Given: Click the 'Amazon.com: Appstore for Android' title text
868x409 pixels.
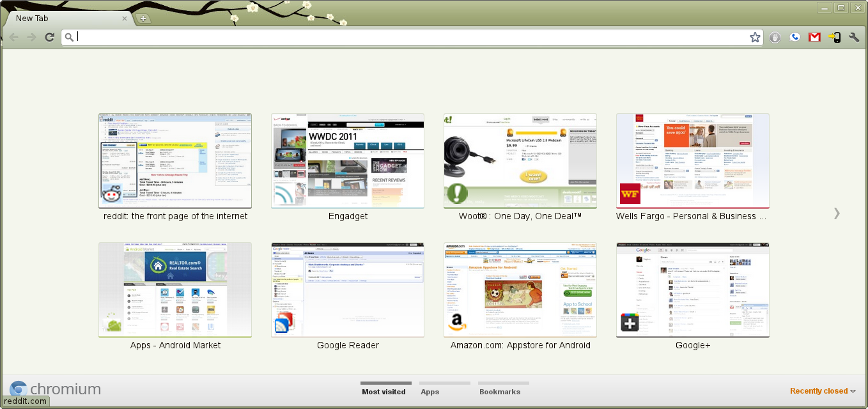Looking at the screenshot, I should pyautogui.click(x=520, y=345).
